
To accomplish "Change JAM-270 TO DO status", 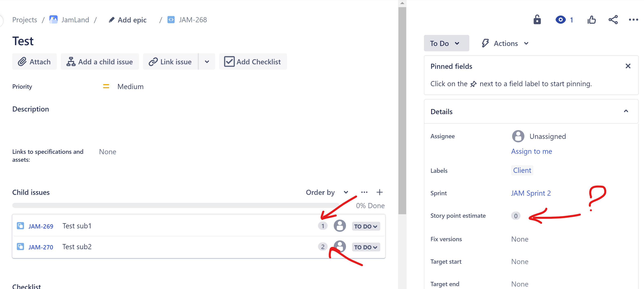I will click(366, 247).
